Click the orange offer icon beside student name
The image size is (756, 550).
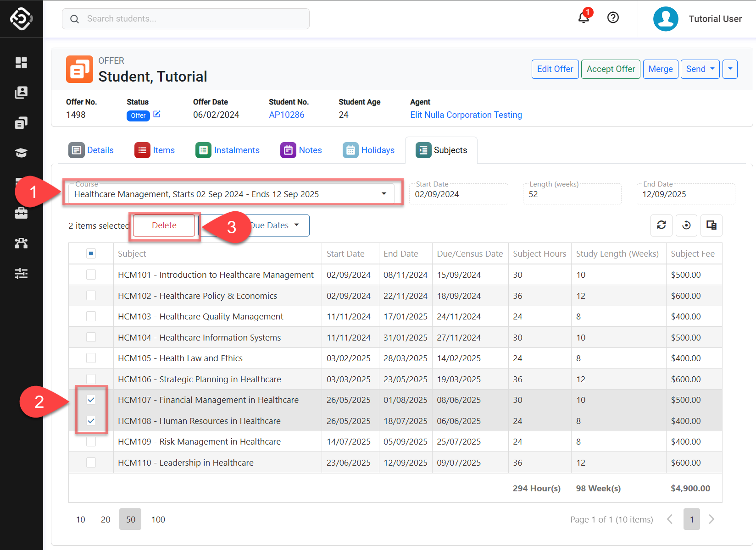pyautogui.click(x=79, y=69)
